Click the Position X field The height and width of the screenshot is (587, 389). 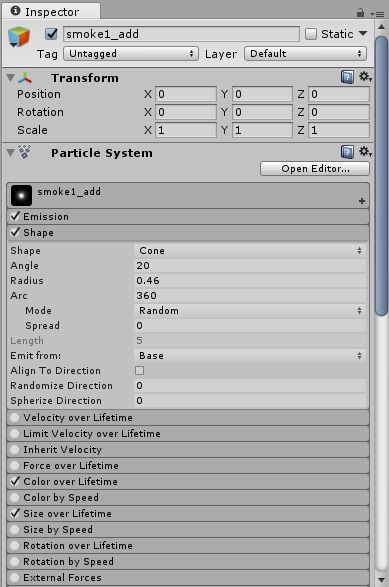(x=186, y=94)
